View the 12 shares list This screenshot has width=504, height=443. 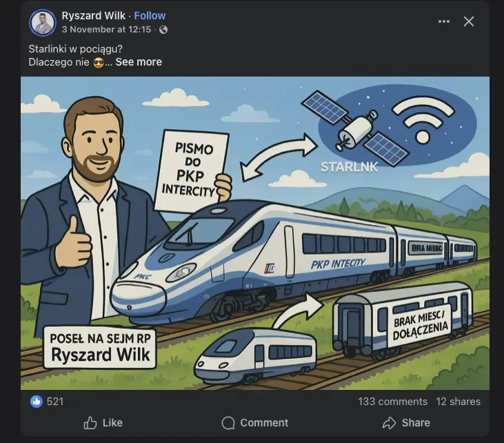(x=458, y=402)
